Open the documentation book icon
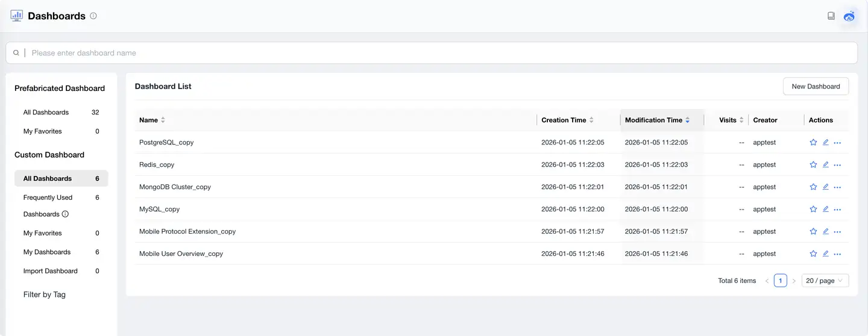 831,16
